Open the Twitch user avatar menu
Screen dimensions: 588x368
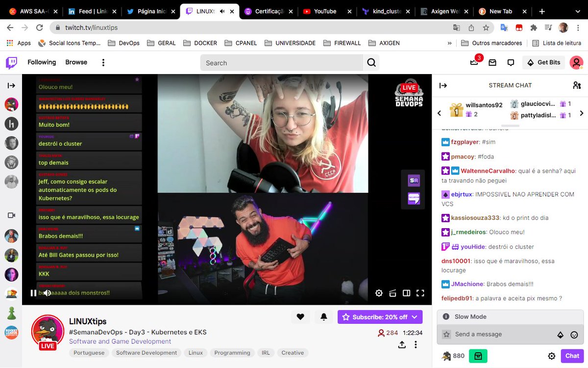(x=576, y=63)
